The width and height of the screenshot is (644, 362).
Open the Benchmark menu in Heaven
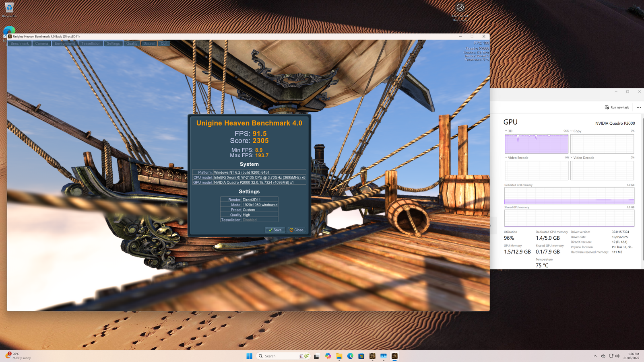20,43
